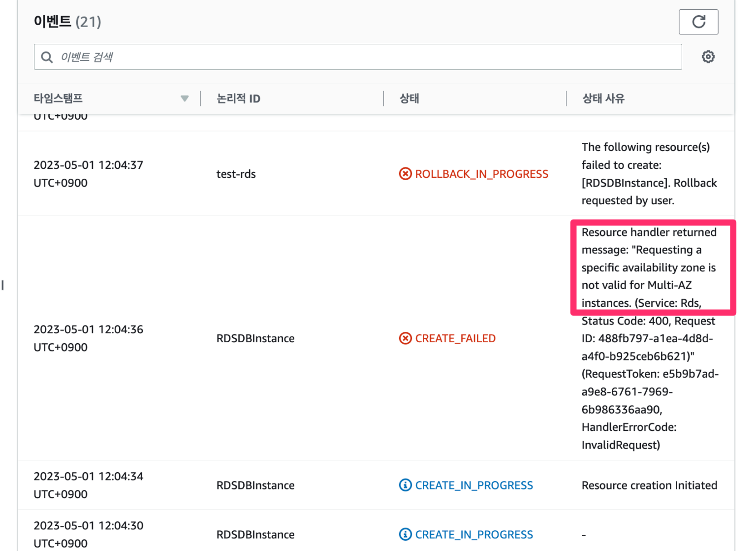Click the error icon beside ROLLBACK_IN_PROGRESS

pos(405,174)
